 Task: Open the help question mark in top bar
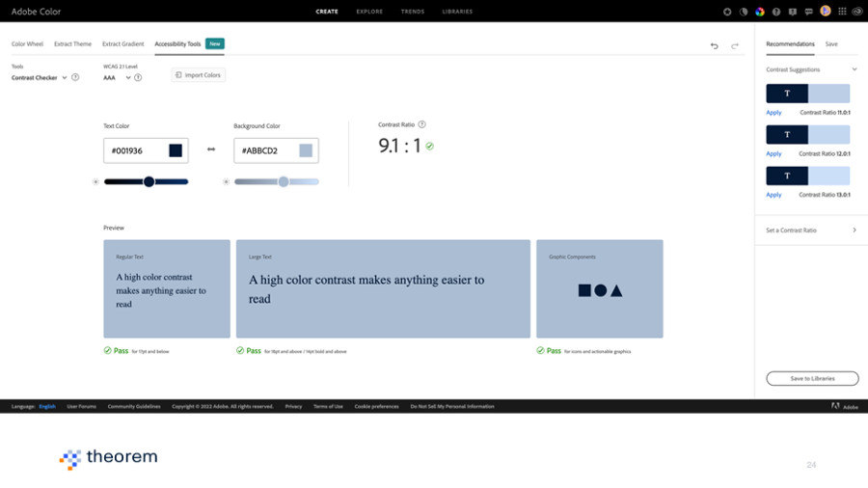pyautogui.click(x=776, y=12)
